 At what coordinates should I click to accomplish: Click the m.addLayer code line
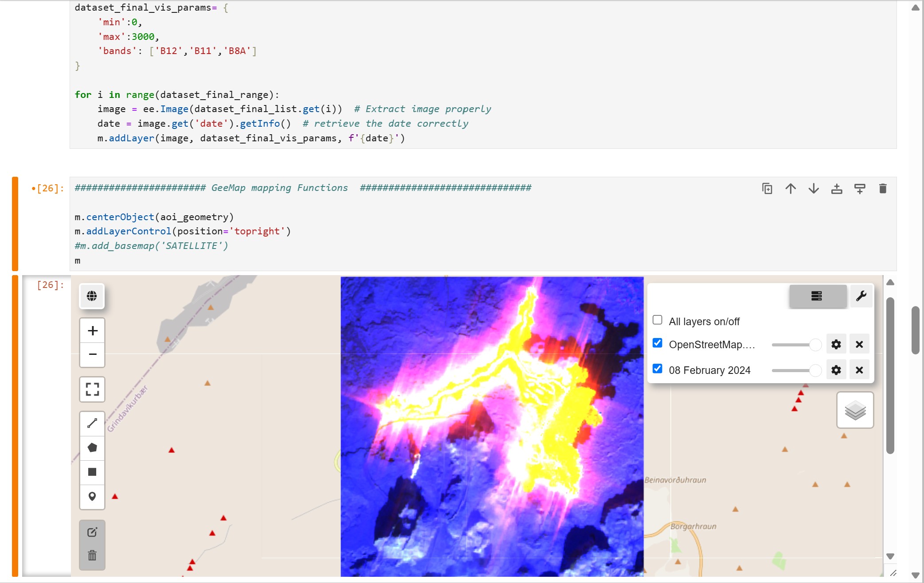[251, 138]
